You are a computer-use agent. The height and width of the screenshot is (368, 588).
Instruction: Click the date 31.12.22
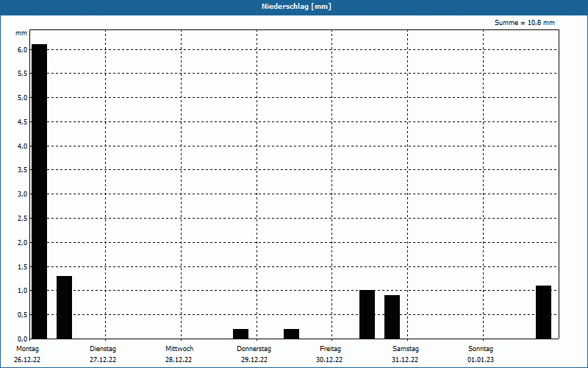pos(405,360)
